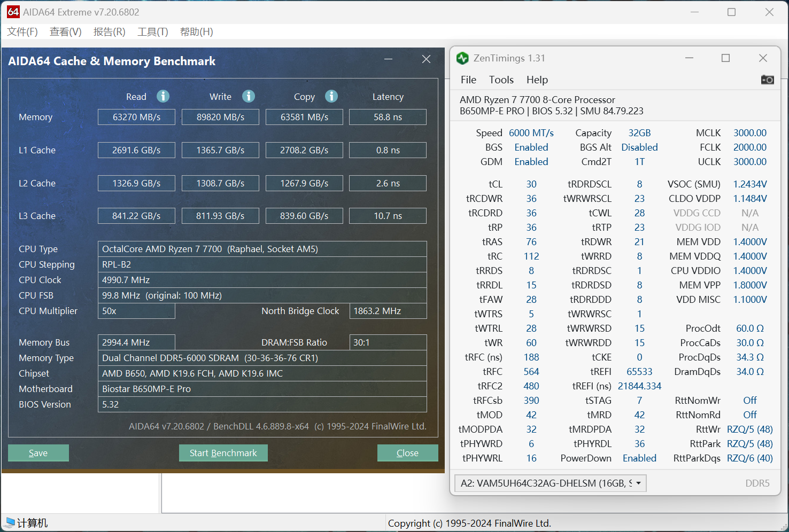Open AIDA64 文件(F) menu

click(x=22, y=32)
